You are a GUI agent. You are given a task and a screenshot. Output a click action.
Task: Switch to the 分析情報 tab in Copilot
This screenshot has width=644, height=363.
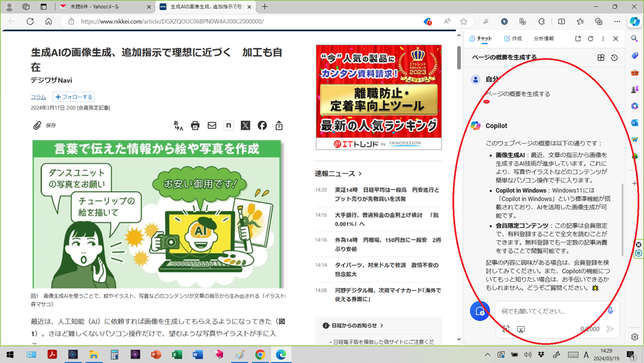point(544,39)
